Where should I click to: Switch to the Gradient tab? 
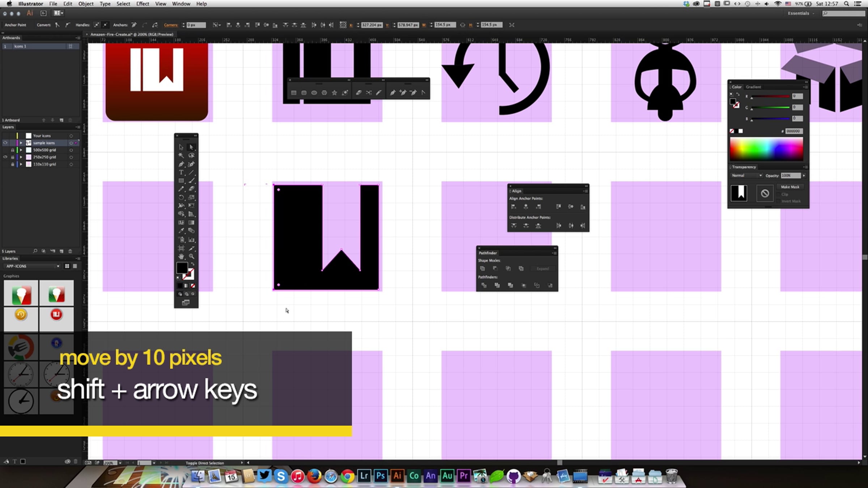point(753,87)
